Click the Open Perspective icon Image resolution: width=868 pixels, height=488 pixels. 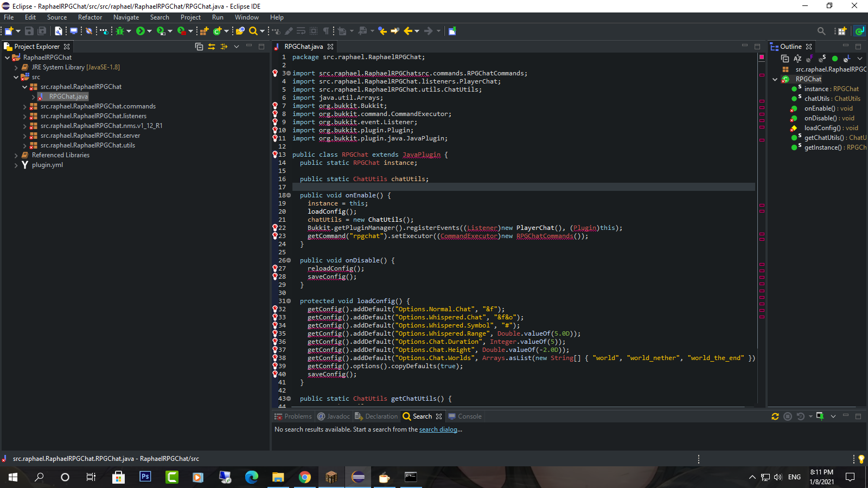point(841,31)
